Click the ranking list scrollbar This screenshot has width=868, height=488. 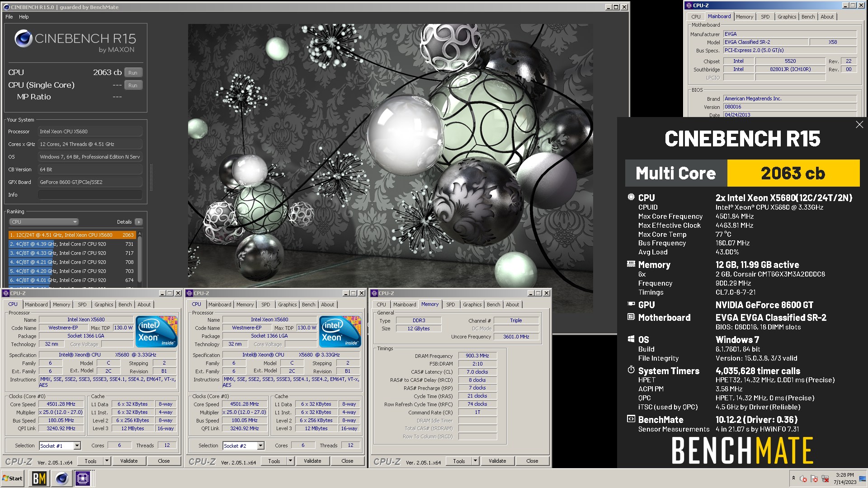[140, 258]
